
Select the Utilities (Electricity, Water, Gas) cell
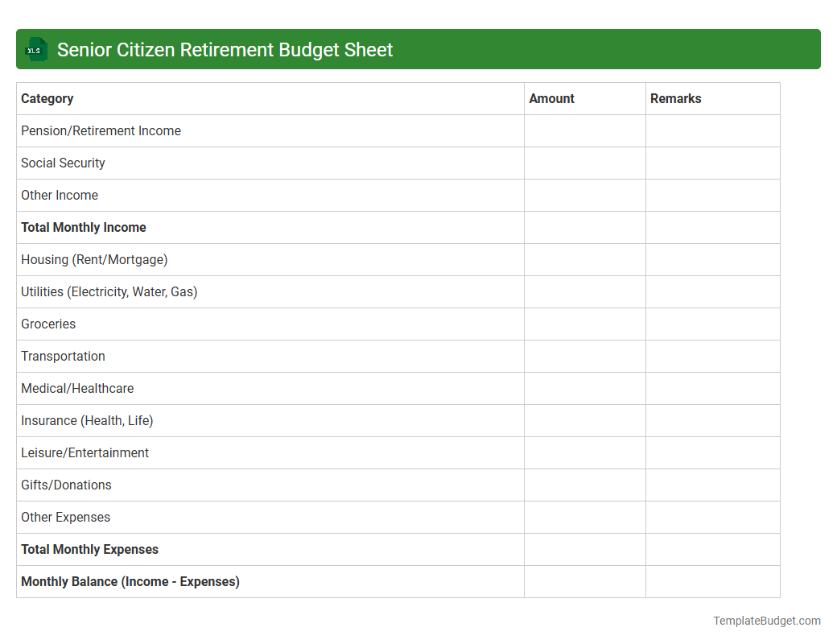(x=109, y=291)
